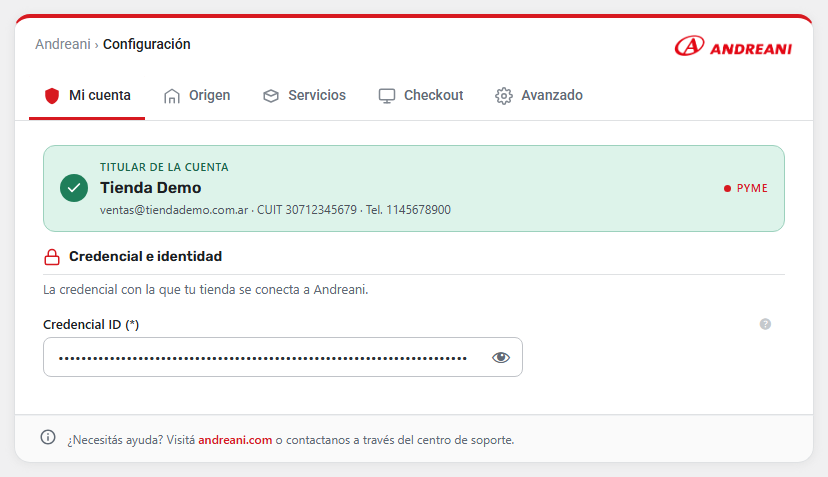This screenshot has height=477, width=828.
Task: Click the Configuración breadcrumb text
Action: (x=147, y=44)
